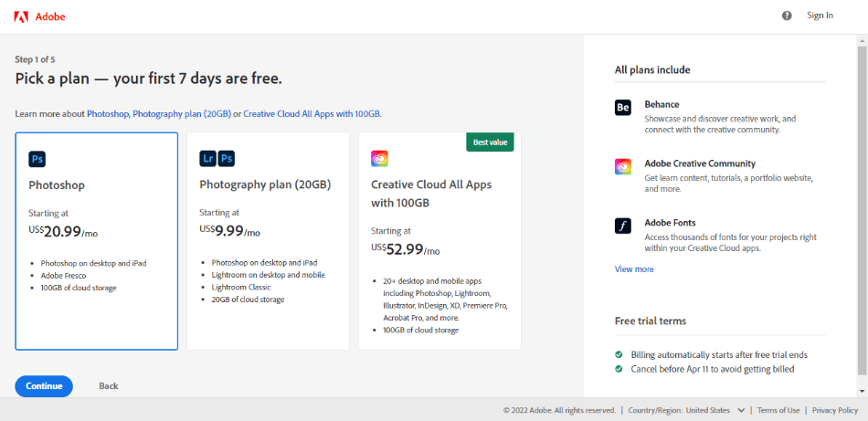Click the All plans include heading

click(652, 69)
